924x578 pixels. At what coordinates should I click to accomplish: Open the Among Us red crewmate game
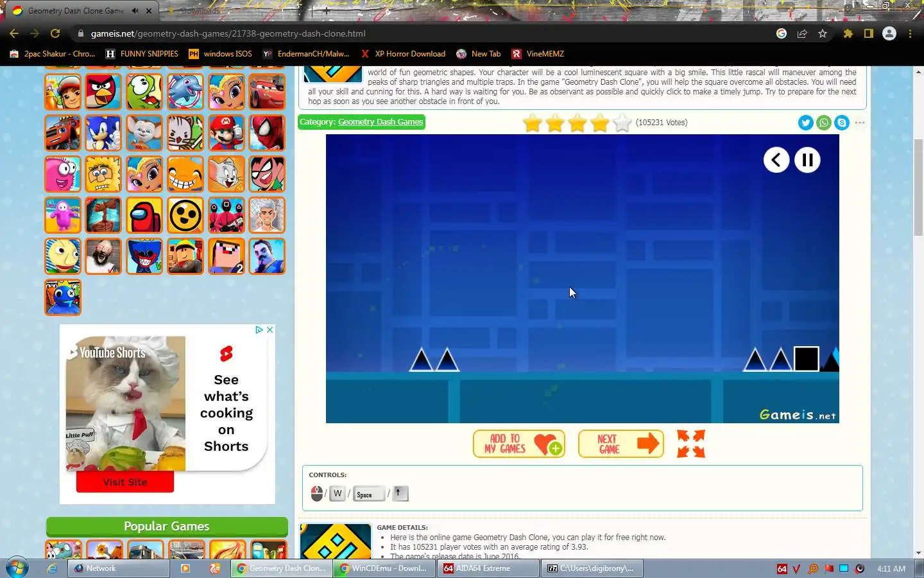[x=144, y=215]
